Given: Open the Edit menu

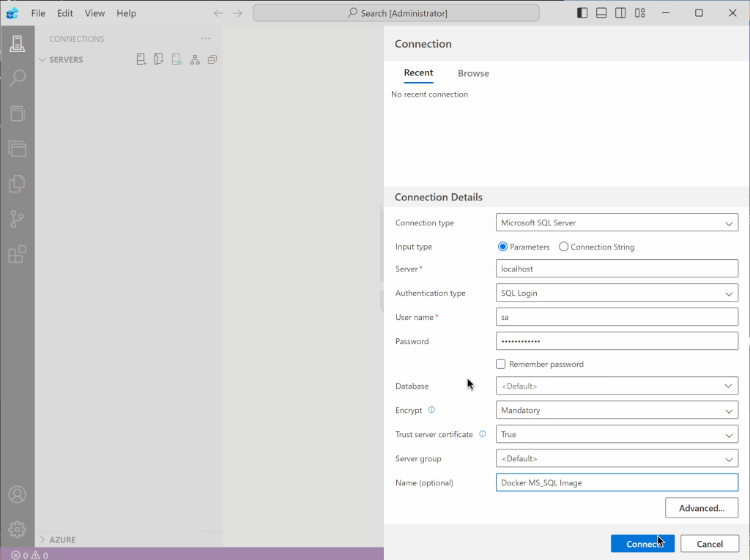Looking at the screenshot, I should (65, 13).
